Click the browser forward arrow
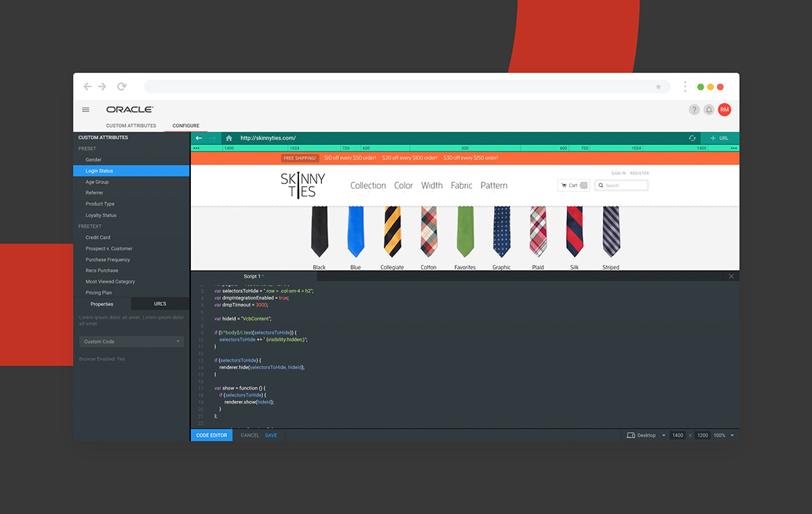The width and height of the screenshot is (812, 514). tap(102, 87)
